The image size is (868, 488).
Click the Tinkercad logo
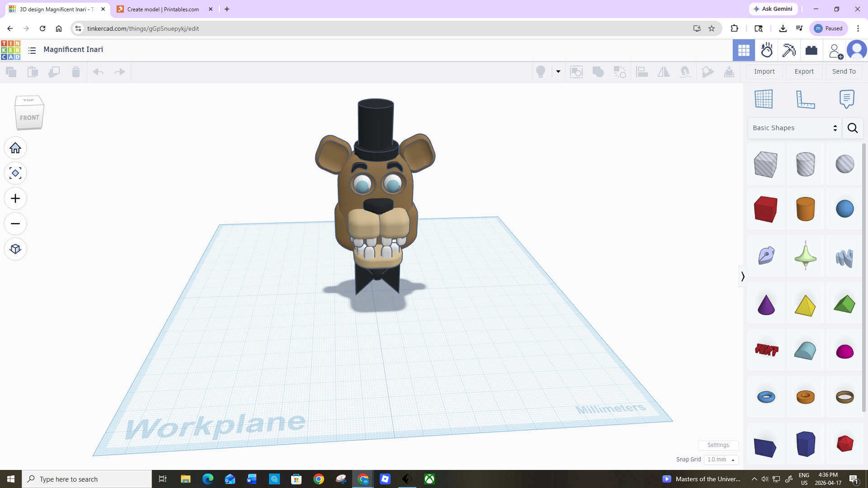[x=10, y=50]
